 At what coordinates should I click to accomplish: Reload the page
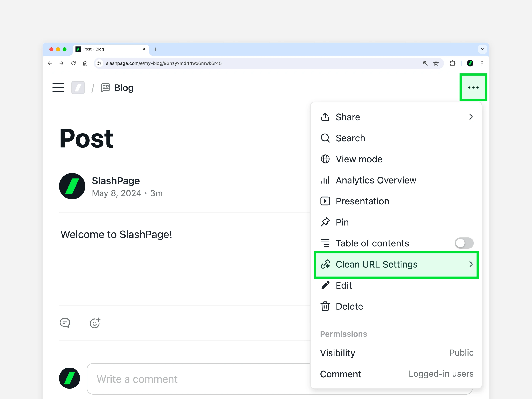(74, 63)
